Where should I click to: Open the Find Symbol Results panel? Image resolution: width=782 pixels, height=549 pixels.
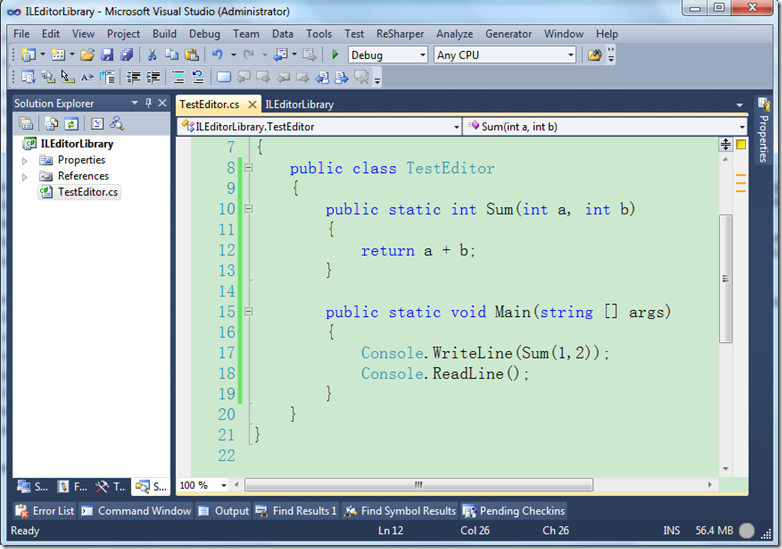click(x=400, y=511)
